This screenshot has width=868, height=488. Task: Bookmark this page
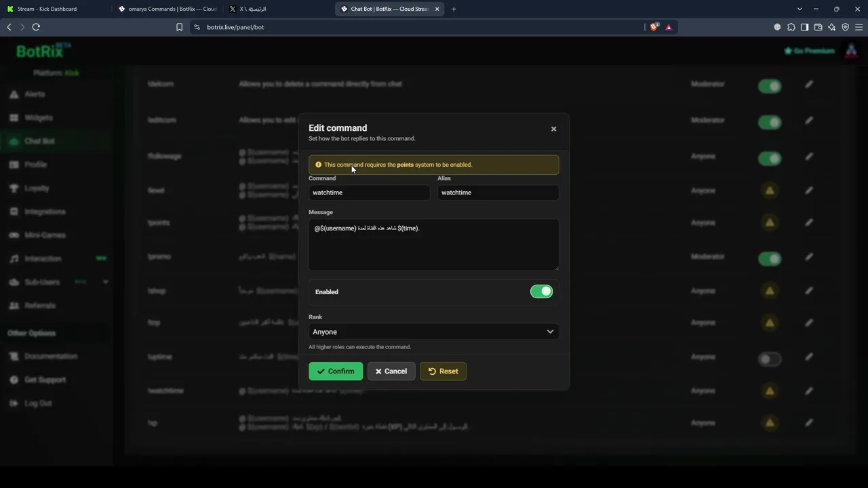(x=179, y=27)
